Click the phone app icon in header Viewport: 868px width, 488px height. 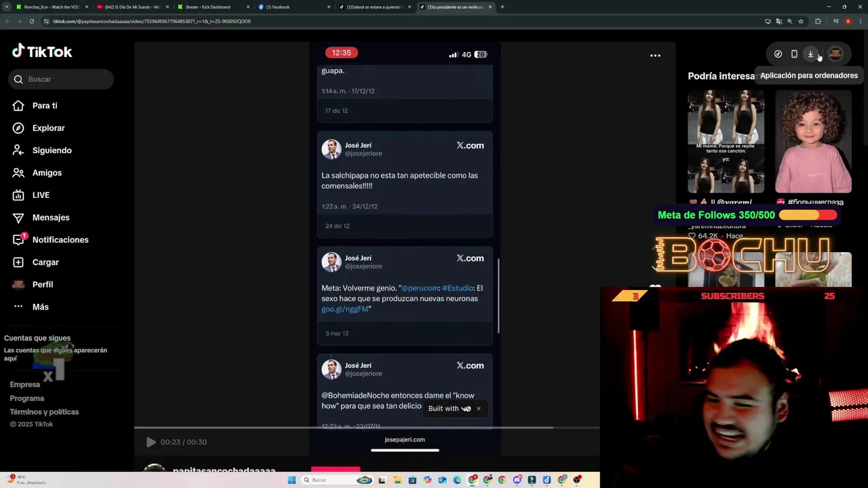794,54
